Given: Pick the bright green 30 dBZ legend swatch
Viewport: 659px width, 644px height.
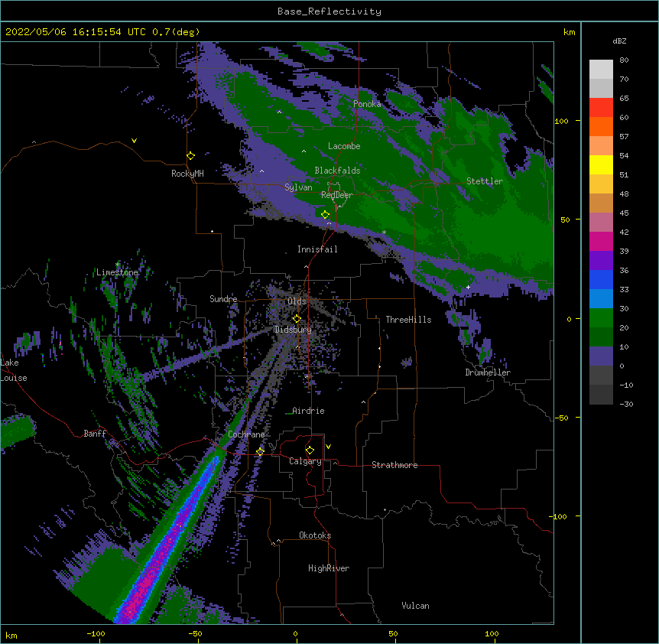Looking at the screenshot, I should (x=601, y=318).
